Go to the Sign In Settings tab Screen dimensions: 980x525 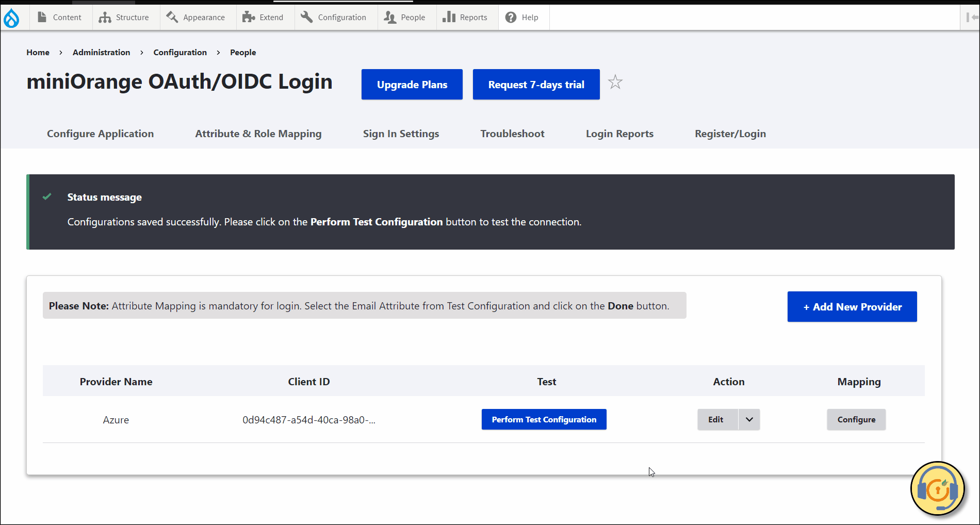(x=401, y=134)
